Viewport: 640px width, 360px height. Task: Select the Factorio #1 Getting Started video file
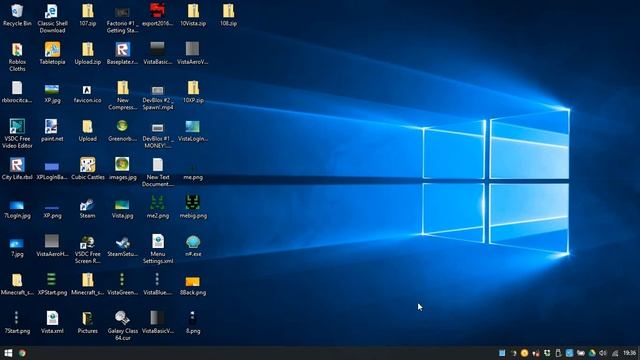click(x=122, y=19)
